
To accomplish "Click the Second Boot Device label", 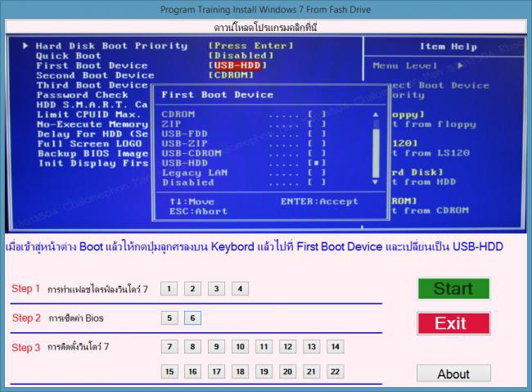I will tap(95, 75).
